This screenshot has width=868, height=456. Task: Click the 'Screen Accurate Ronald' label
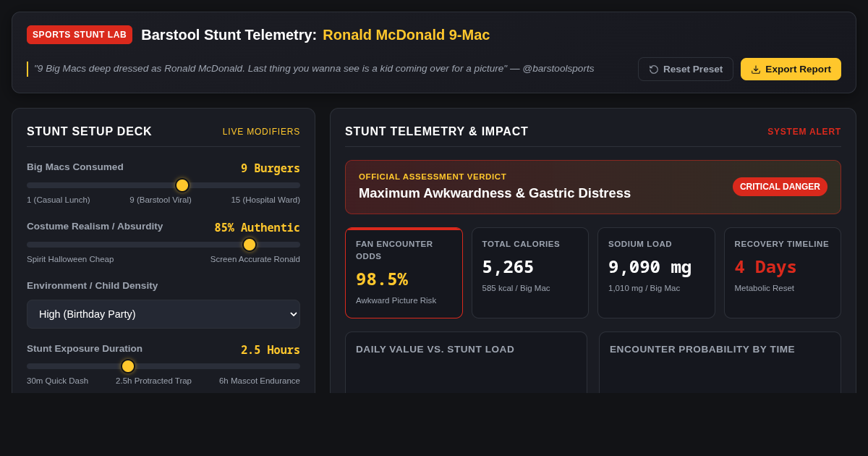coord(255,259)
